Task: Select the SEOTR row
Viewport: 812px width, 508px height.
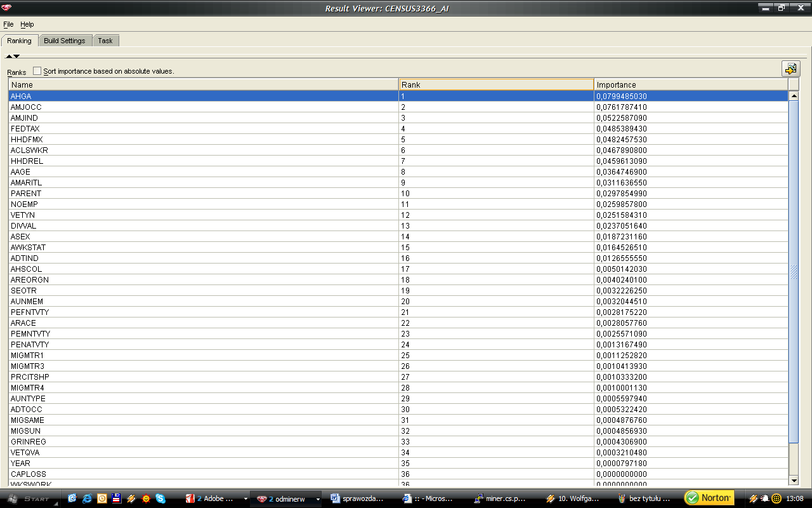Action: 398,290
